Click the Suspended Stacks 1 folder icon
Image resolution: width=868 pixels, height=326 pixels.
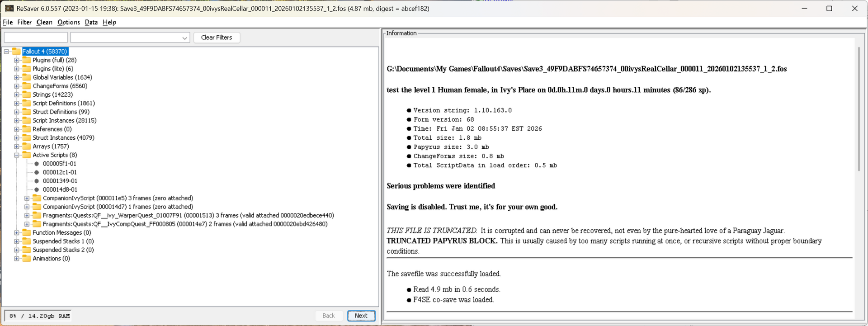(27, 241)
